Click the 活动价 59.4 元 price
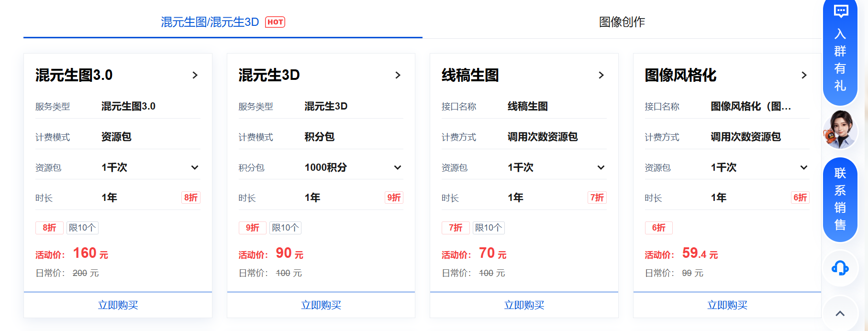 pyautogui.click(x=681, y=253)
